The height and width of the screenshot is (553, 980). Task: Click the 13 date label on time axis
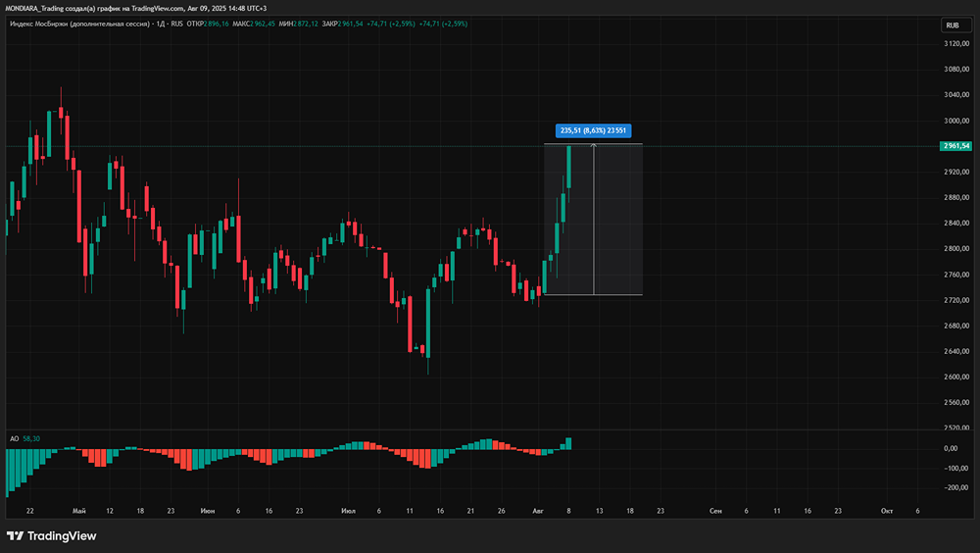point(600,511)
